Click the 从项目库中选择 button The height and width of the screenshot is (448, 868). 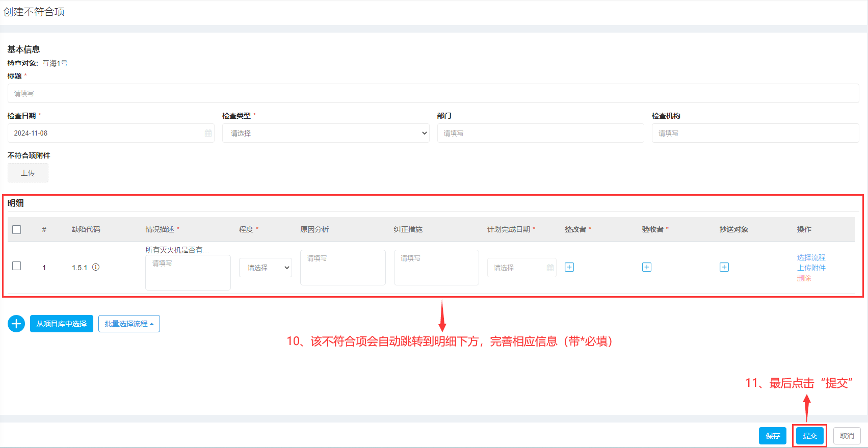[x=62, y=324]
